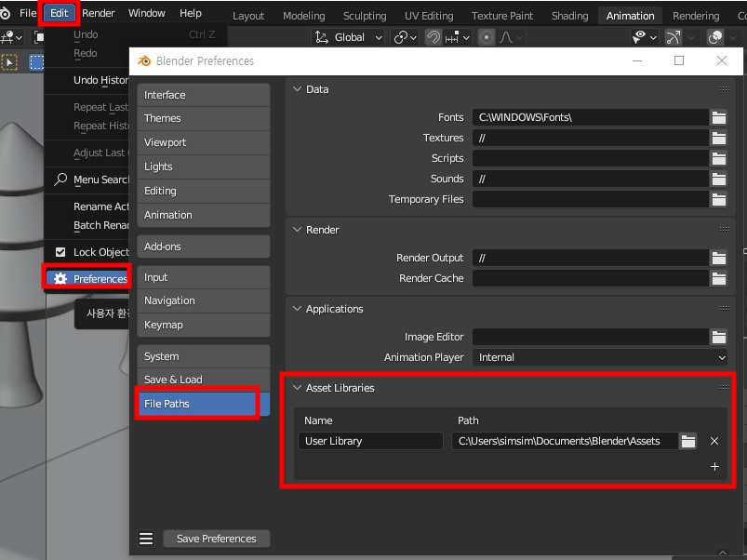Click the Blender logo icon in menu bar
This screenshot has width=747, height=560.
[6, 13]
